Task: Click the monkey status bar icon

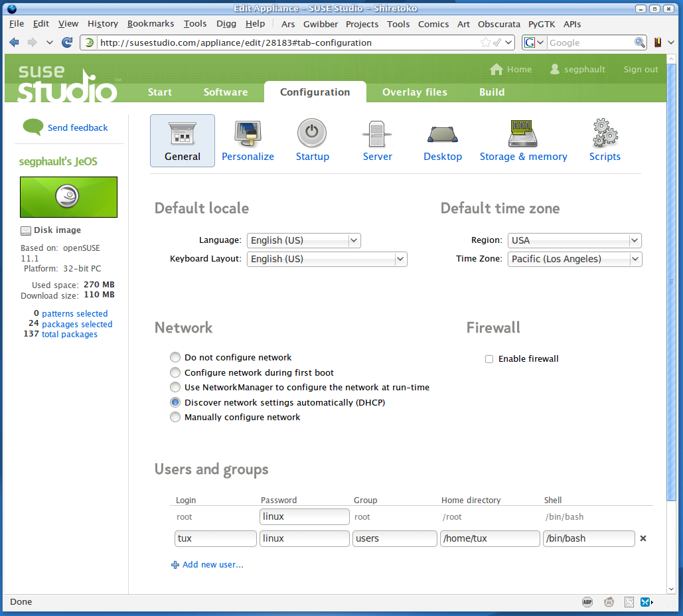Action: coord(609,602)
